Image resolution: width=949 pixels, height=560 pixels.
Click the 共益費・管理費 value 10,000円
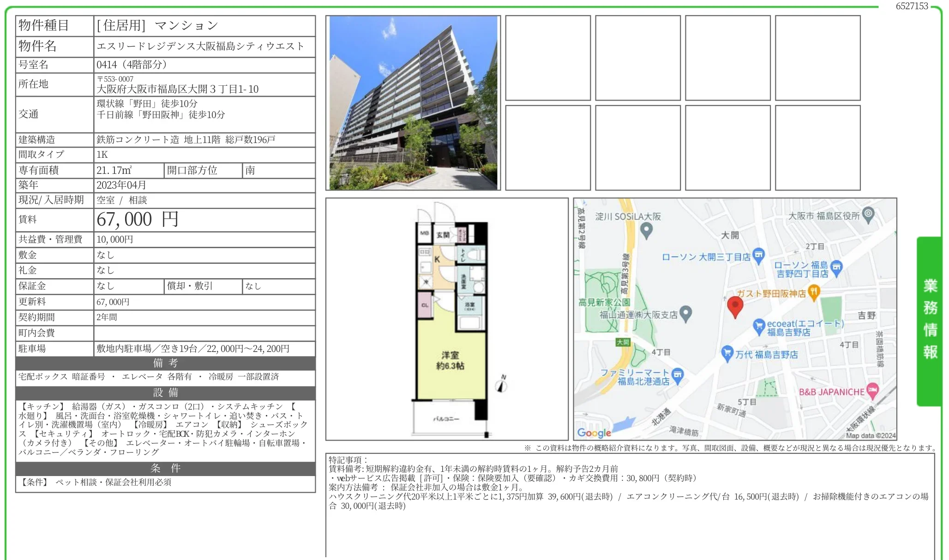pyautogui.click(x=115, y=239)
